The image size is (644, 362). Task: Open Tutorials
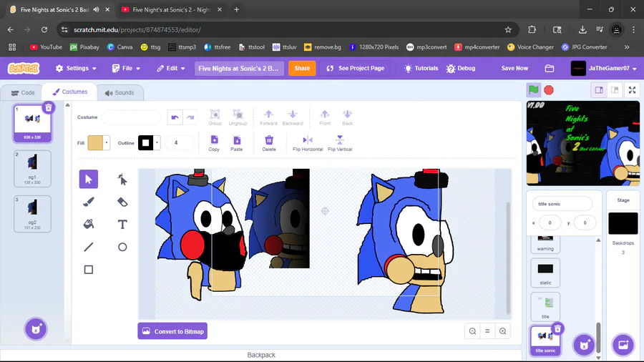coord(421,68)
